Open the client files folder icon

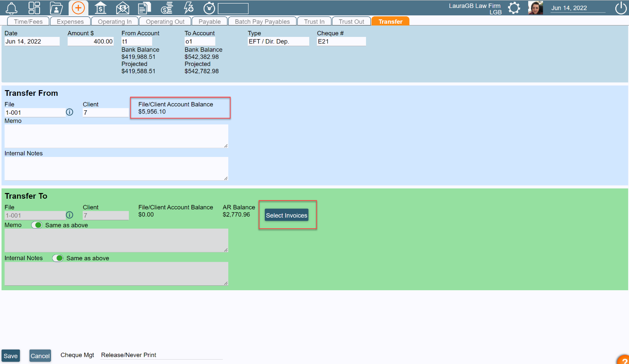pos(56,7)
